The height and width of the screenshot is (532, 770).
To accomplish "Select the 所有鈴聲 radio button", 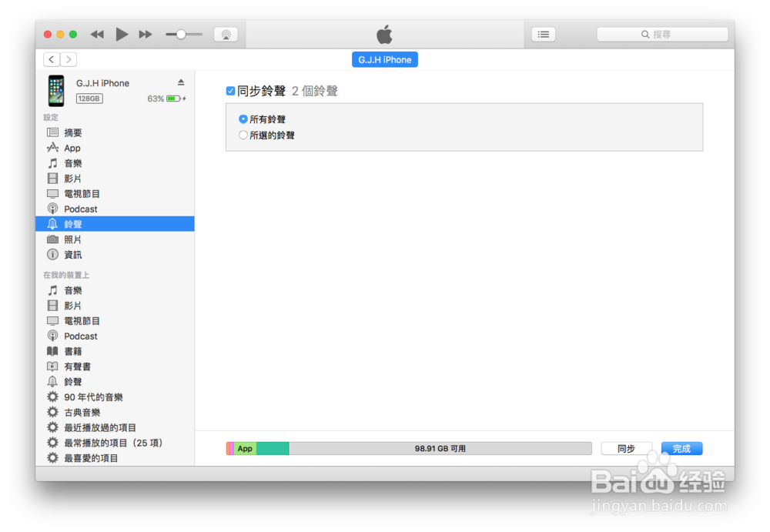I will (x=243, y=119).
